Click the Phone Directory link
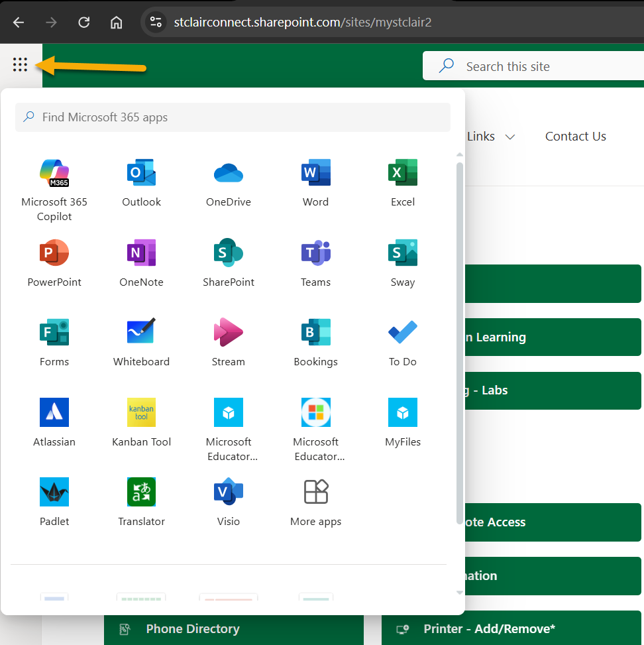Screen dimensions: 644x645 pyautogui.click(x=192, y=629)
